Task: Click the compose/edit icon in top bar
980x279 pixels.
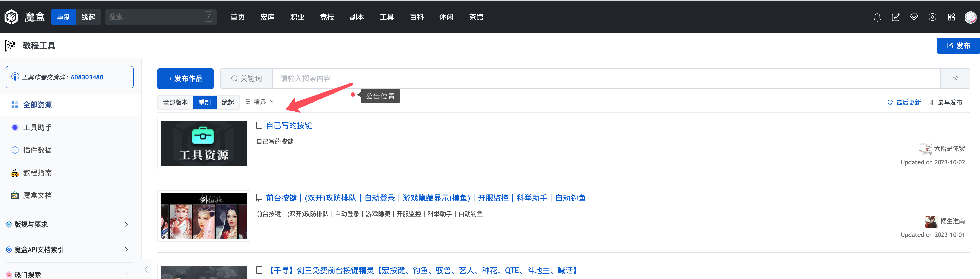Action: 896,17
